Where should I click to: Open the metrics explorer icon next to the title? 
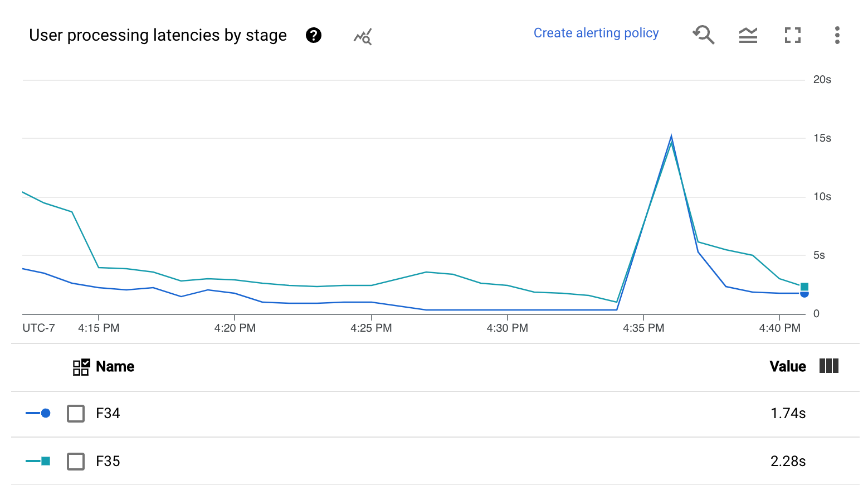[362, 36]
